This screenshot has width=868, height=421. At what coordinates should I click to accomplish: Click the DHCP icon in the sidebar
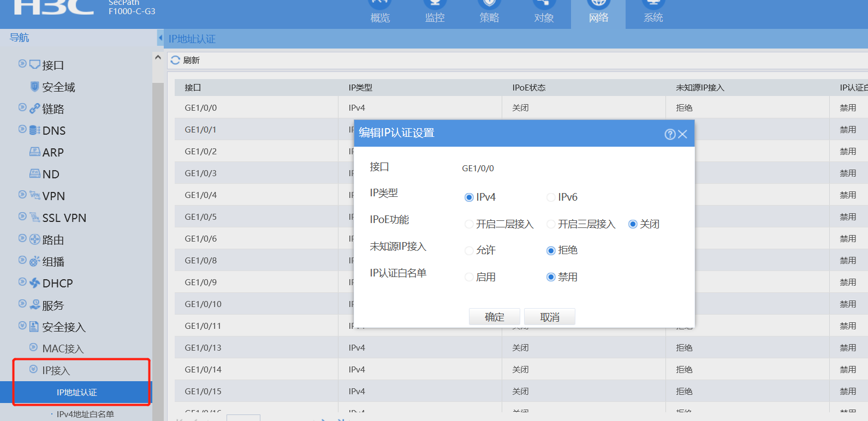click(34, 283)
